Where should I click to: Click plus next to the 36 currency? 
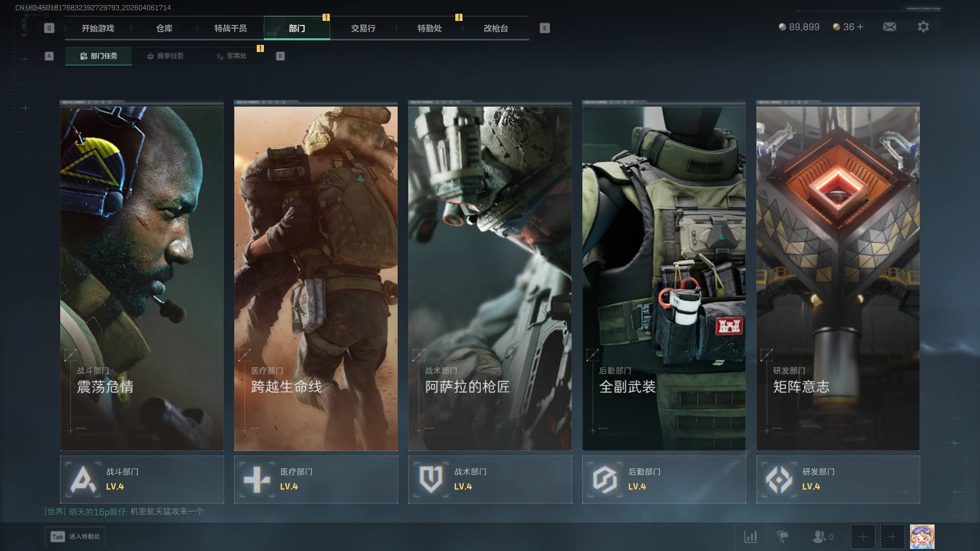tap(860, 27)
